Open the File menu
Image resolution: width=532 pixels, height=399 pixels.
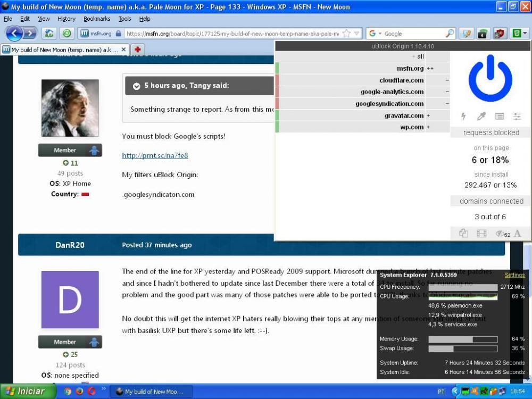coord(8,19)
